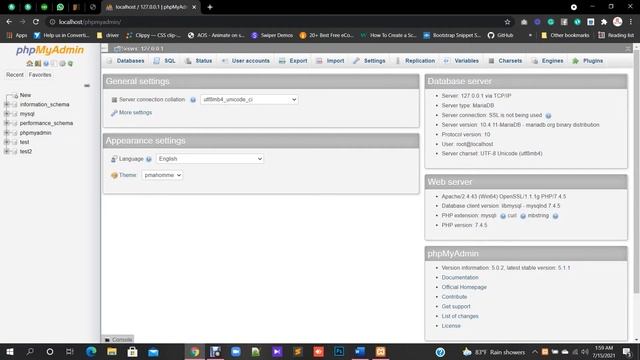Open navigation panel settings gear icon
Screen dimensions: 640x360
point(62,64)
